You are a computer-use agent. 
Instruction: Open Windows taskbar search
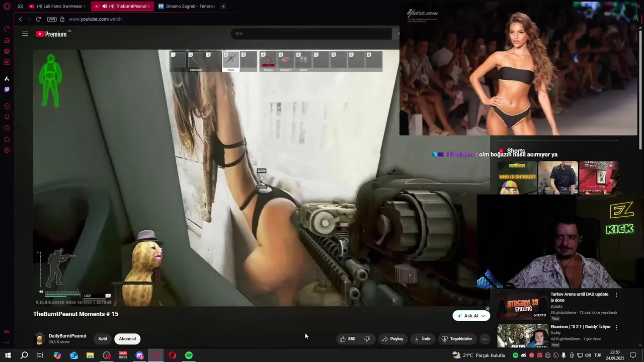(24, 355)
